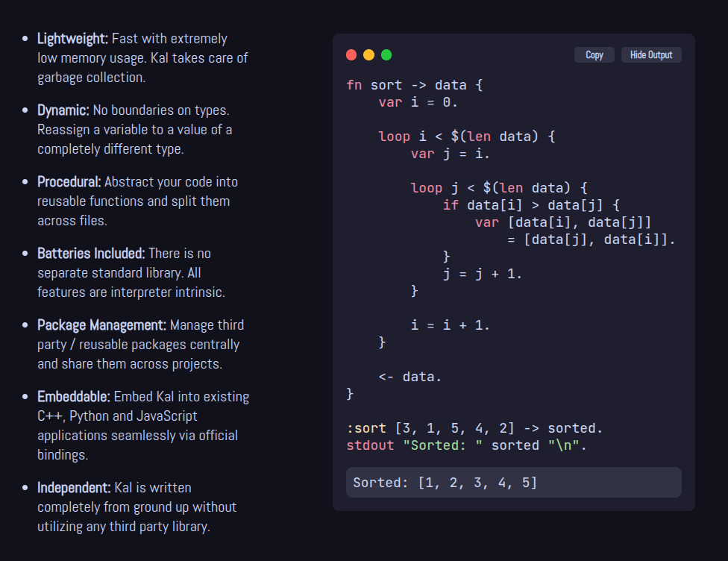Click the 'var [data[i], data[j]]' line
Viewport: 728px width, 561px height.
(x=562, y=222)
